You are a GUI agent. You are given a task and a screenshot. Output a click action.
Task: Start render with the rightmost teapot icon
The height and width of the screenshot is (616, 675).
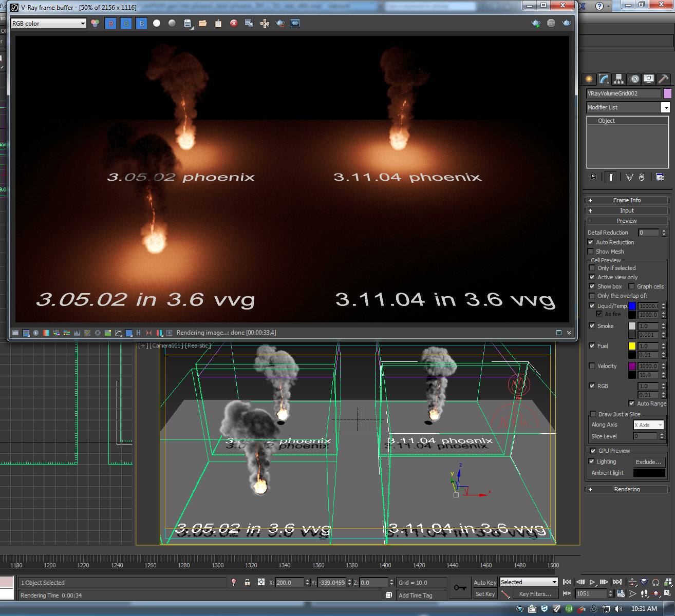click(x=567, y=24)
